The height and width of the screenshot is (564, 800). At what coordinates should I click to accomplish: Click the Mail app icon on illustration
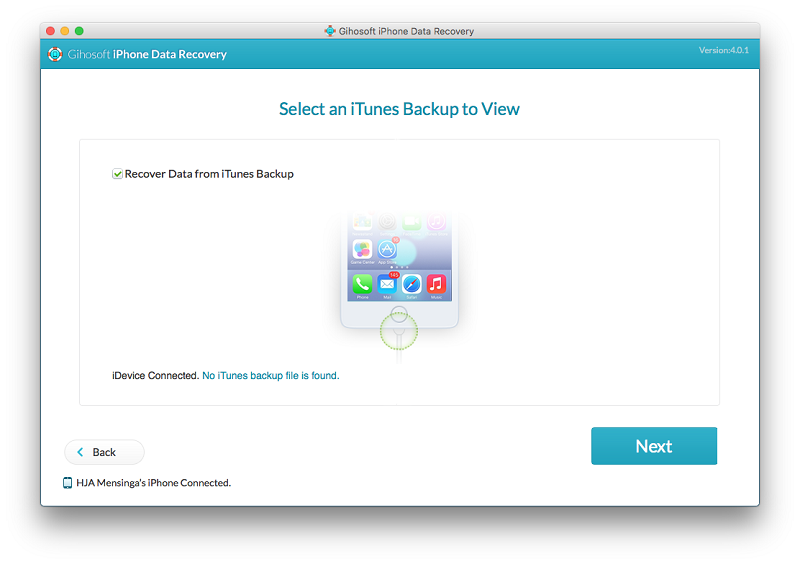tap(387, 284)
